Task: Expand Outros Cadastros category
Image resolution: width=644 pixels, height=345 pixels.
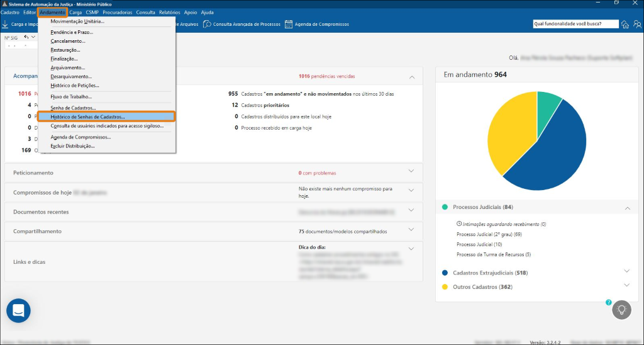Action: 627,285
